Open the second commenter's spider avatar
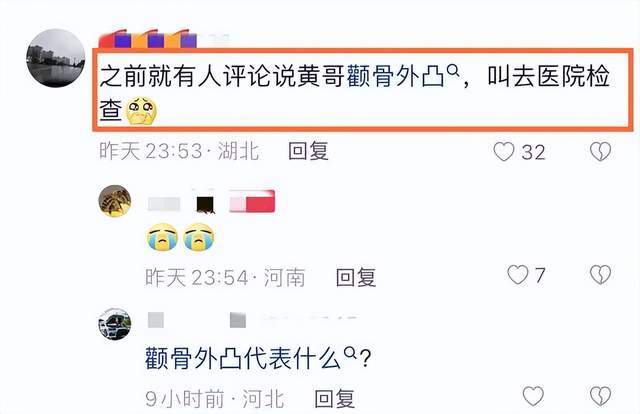Viewport: 640px width, 414px height. (115, 201)
